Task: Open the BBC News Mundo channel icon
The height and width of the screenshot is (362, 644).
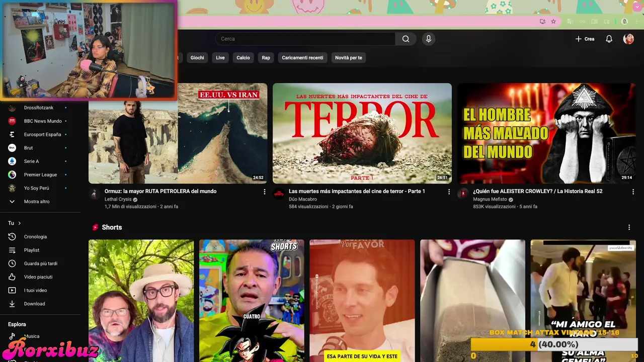Action: pyautogui.click(x=12, y=121)
